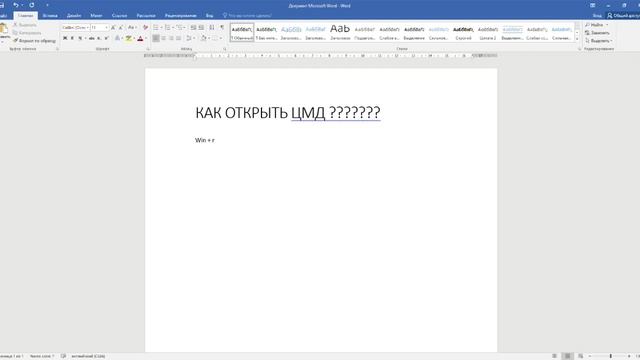Click the heading КАК ОТКРЫТЬ ЦМД ???????
The height and width of the screenshot is (360, 640).
coord(288,113)
